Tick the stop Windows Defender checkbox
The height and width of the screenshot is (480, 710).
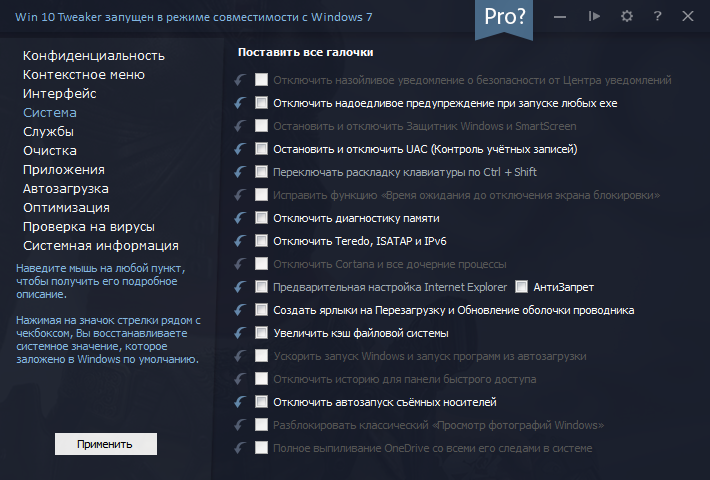(261, 125)
